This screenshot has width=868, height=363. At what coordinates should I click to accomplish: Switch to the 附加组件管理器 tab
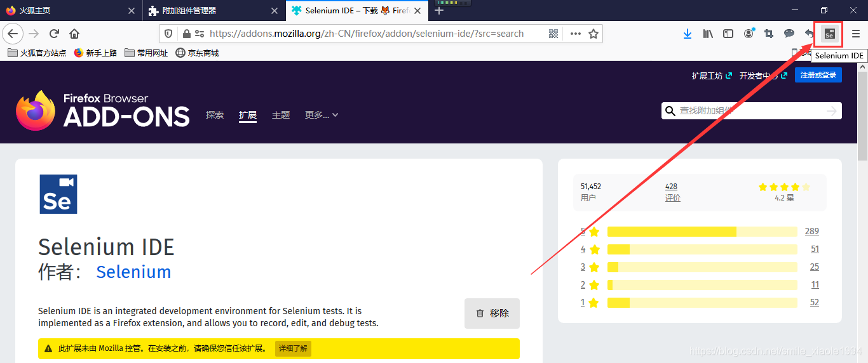[214, 11]
